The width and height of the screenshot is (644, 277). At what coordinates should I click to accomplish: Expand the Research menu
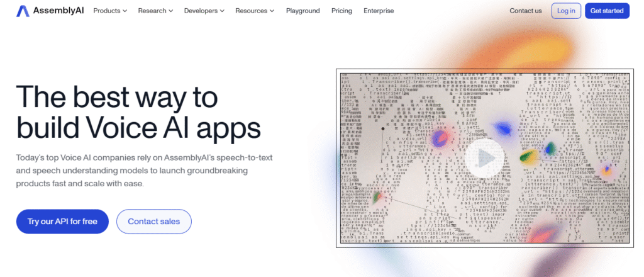[x=155, y=11]
